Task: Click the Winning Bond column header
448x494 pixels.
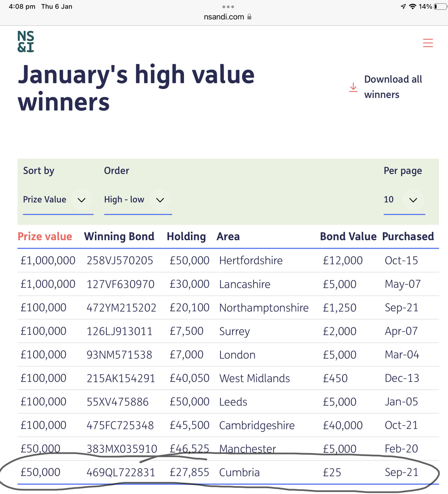Action: [x=119, y=237]
